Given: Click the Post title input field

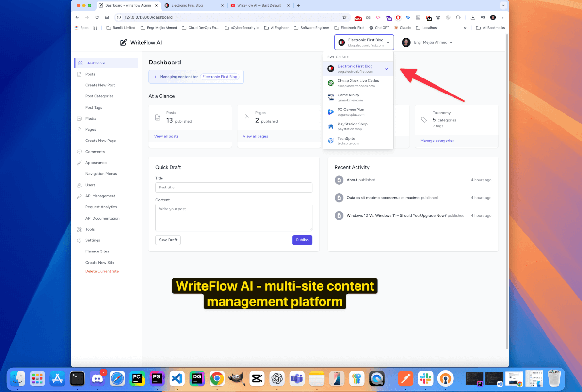Looking at the screenshot, I should click(x=233, y=188).
